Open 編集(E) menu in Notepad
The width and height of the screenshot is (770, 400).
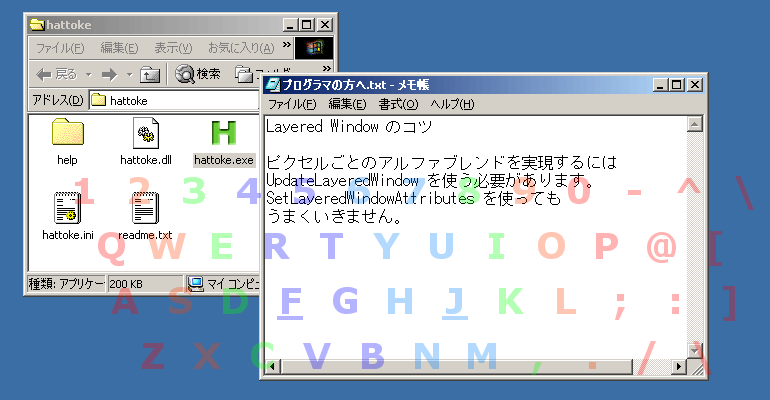click(347, 104)
